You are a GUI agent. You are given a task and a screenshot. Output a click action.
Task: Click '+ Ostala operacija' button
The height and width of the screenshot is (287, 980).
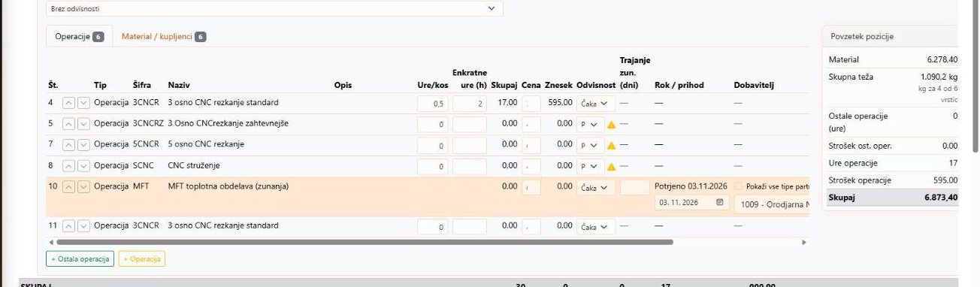pyautogui.click(x=80, y=258)
